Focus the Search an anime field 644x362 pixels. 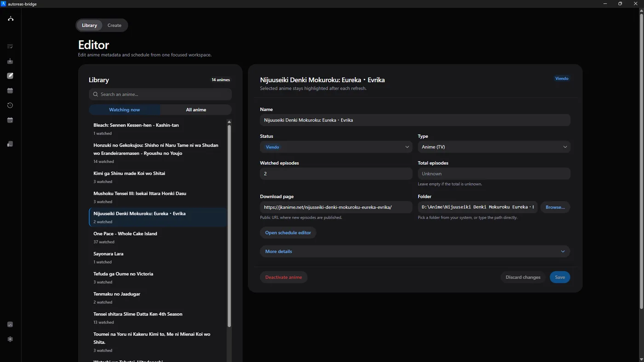click(160, 94)
